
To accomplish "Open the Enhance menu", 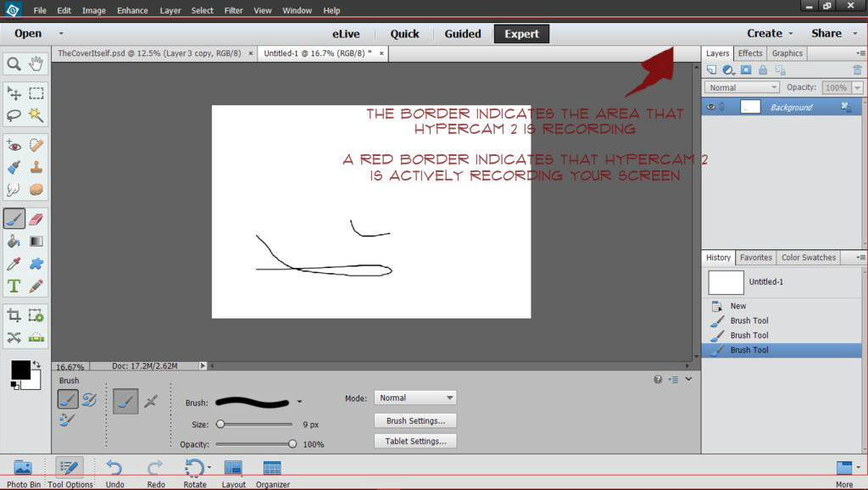I will point(132,10).
